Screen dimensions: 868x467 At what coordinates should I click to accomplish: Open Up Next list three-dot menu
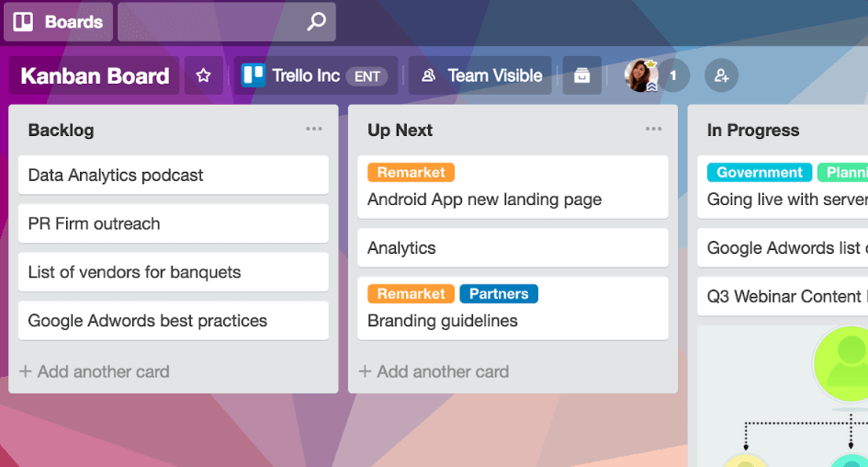(x=653, y=129)
